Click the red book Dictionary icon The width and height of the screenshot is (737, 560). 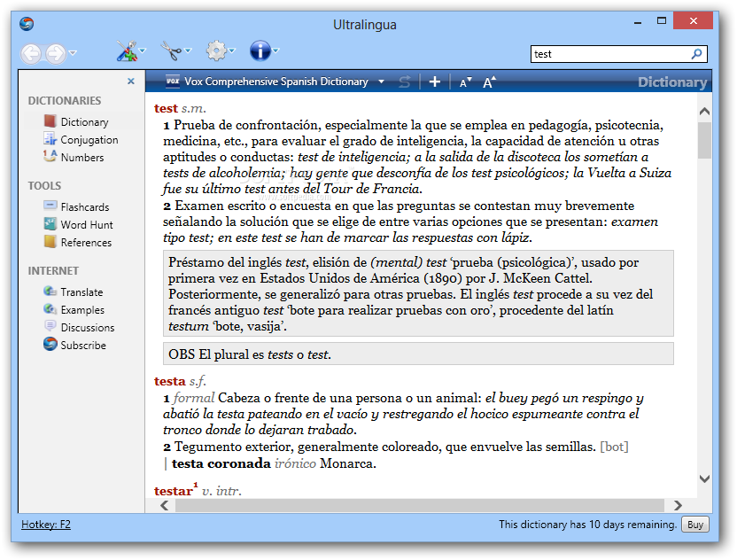50,121
